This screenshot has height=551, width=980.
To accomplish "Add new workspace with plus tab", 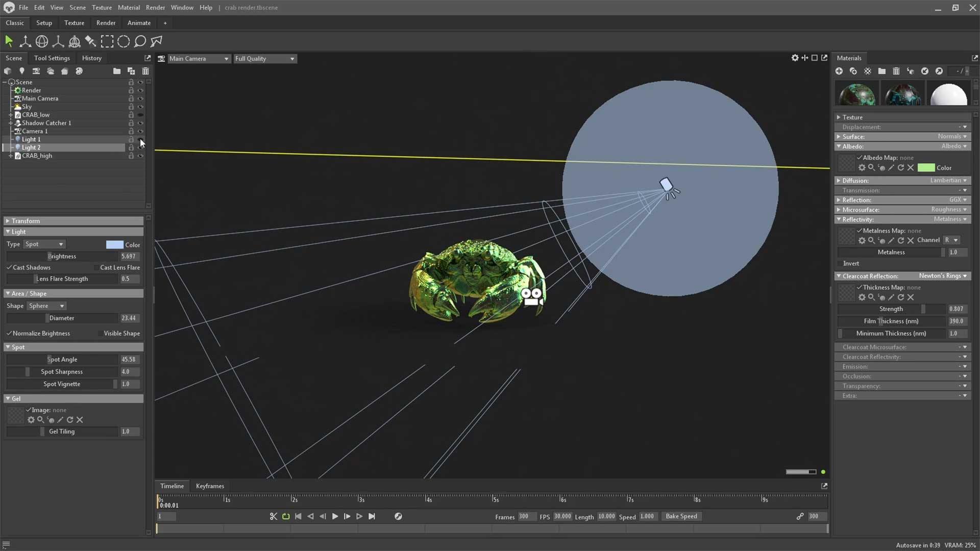I will tap(165, 23).
